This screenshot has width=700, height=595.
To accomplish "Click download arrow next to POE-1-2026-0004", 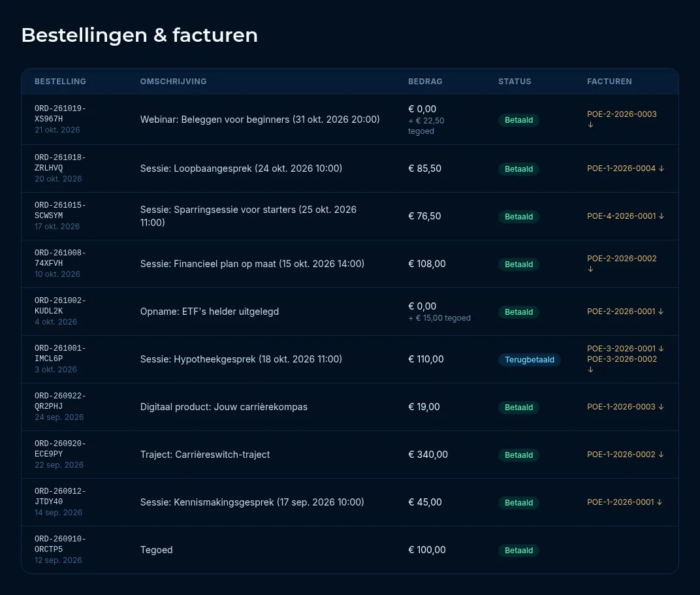I will pyautogui.click(x=661, y=169).
